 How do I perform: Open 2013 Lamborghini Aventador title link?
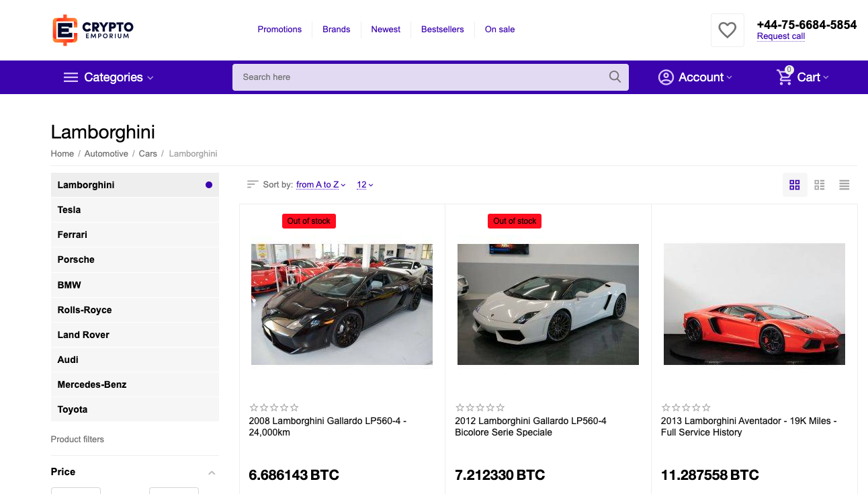(x=748, y=427)
